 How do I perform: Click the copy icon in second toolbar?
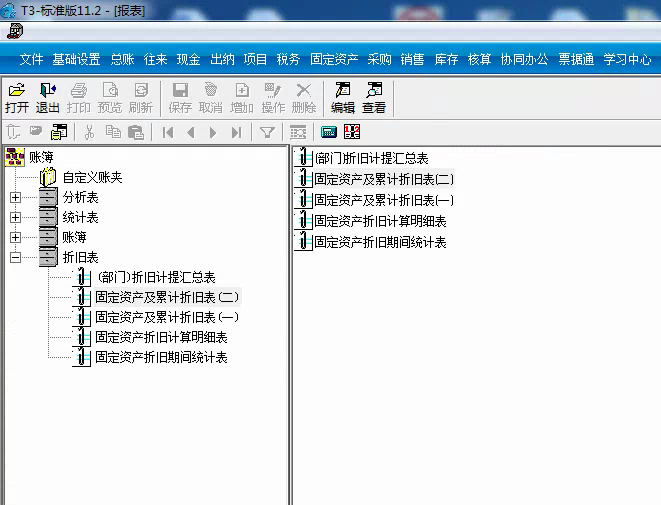(x=113, y=132)
